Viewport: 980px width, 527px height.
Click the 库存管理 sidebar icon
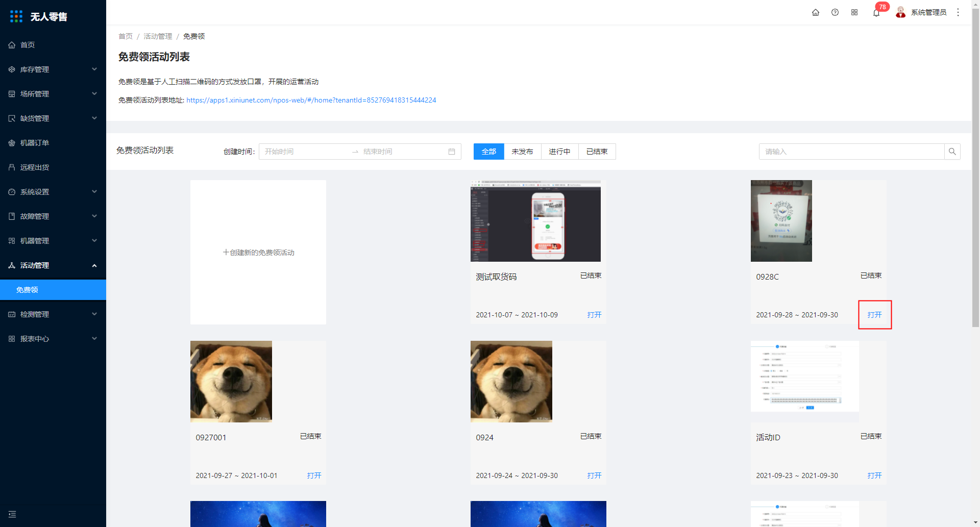12,69
